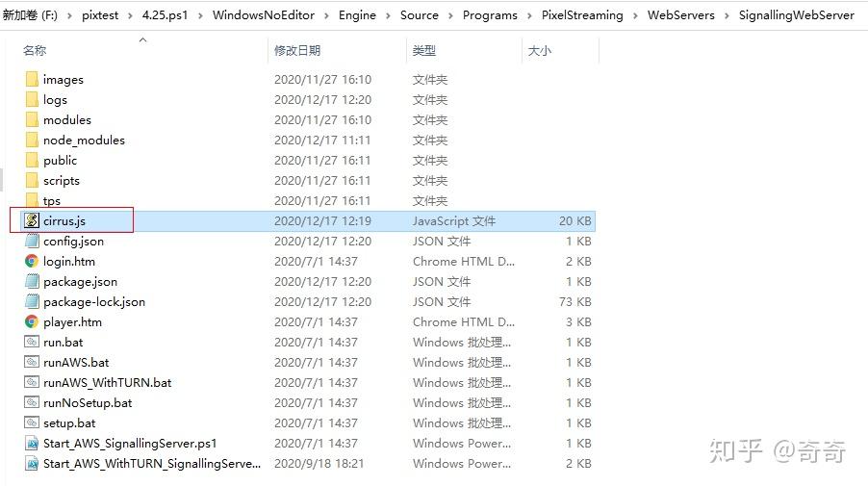Screen dimensions: 868x486
Task: Select the file name package-lock.json
Action: coord(94,301)
